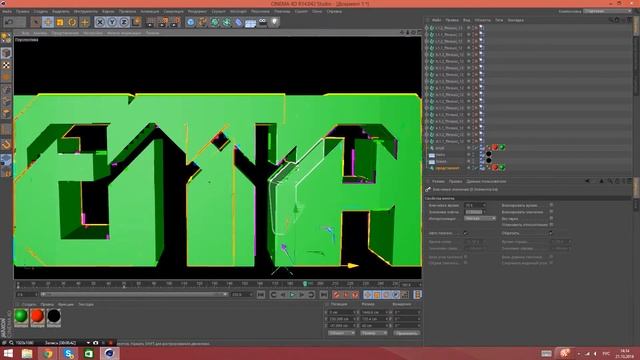640x360 pixels.
Task: Click the Undo arrow in top toolbar
Action: [9, 22]
